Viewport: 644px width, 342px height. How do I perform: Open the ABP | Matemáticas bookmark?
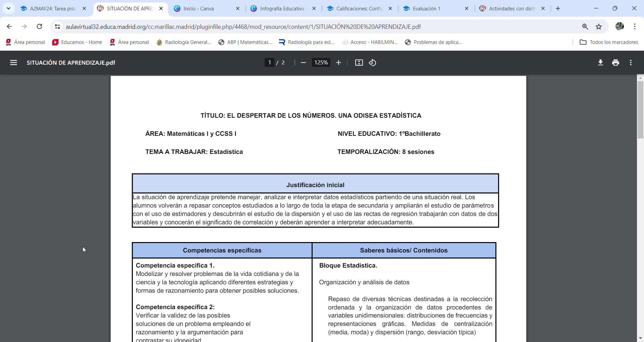[x=245, y=42]
